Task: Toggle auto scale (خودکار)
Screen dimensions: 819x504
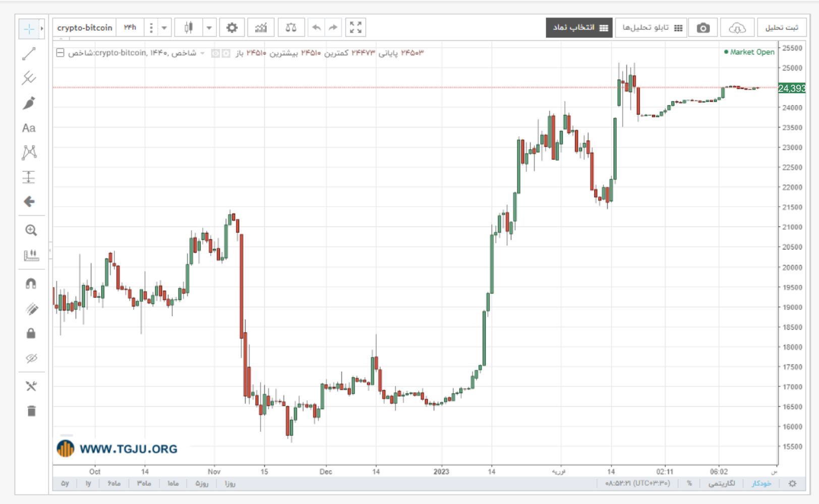Action: (x=762, y=483)
